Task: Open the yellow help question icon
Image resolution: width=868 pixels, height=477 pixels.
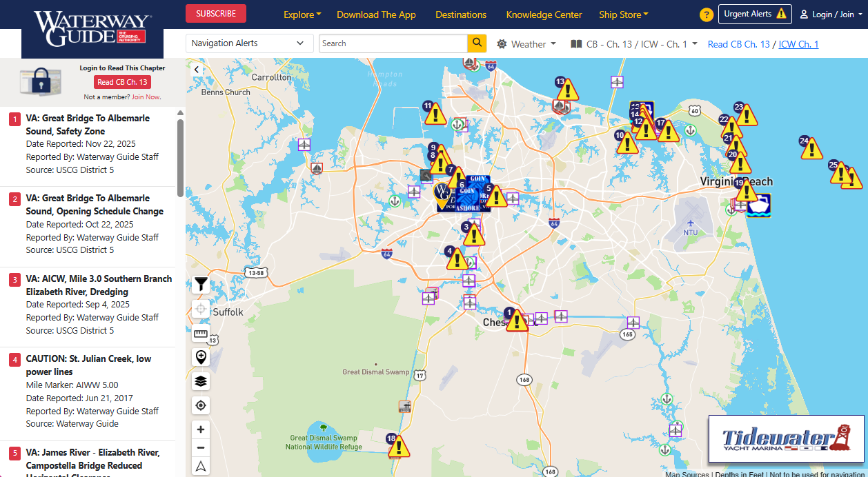Action: 706,14
